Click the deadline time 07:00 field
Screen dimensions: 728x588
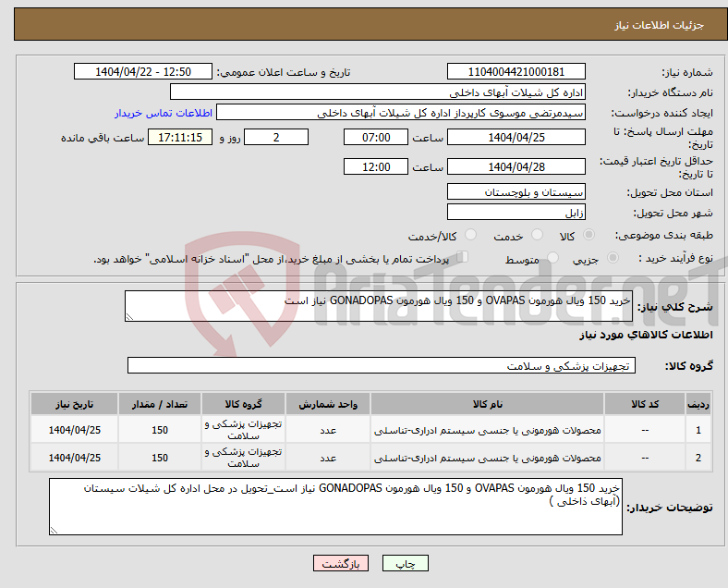pyautogui.click(x=376, y=138)
